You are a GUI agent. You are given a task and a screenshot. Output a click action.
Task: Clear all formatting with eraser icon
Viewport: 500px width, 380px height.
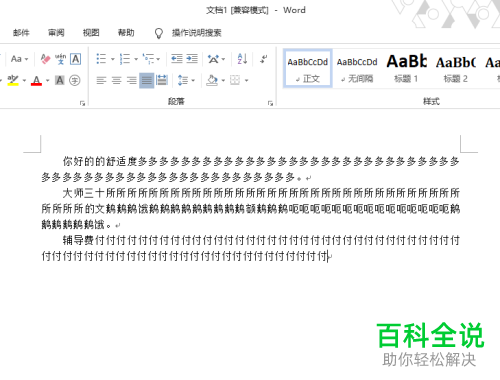pyautogui.click(x=45, y=59)
